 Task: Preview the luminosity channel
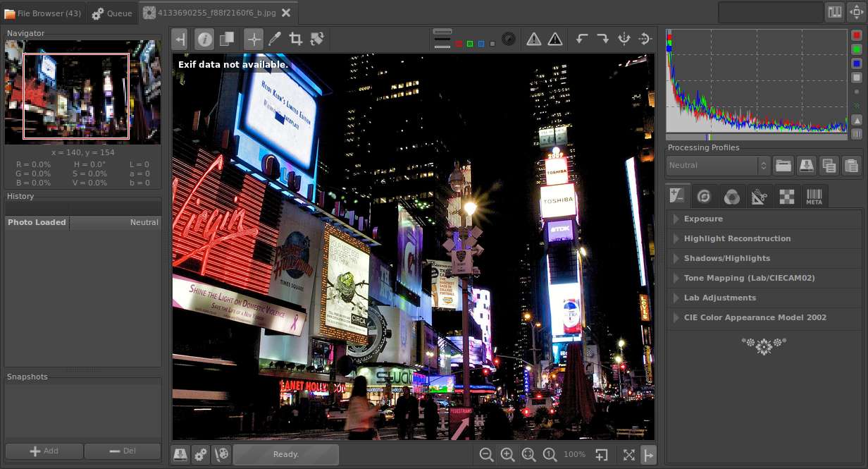(x=492, y=44)
